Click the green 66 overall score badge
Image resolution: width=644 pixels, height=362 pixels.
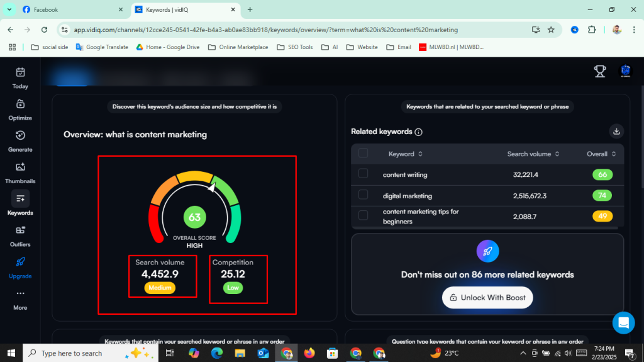point(602,174)
